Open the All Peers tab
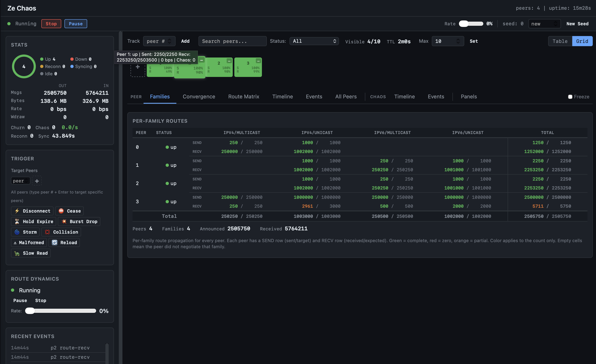596x364 pixels. coord(346,97)
